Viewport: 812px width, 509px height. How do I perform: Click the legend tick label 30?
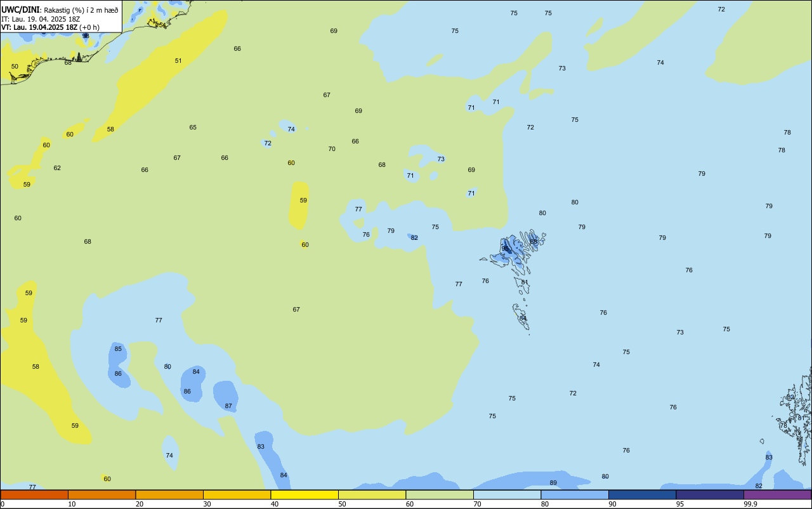click(207, 504)
